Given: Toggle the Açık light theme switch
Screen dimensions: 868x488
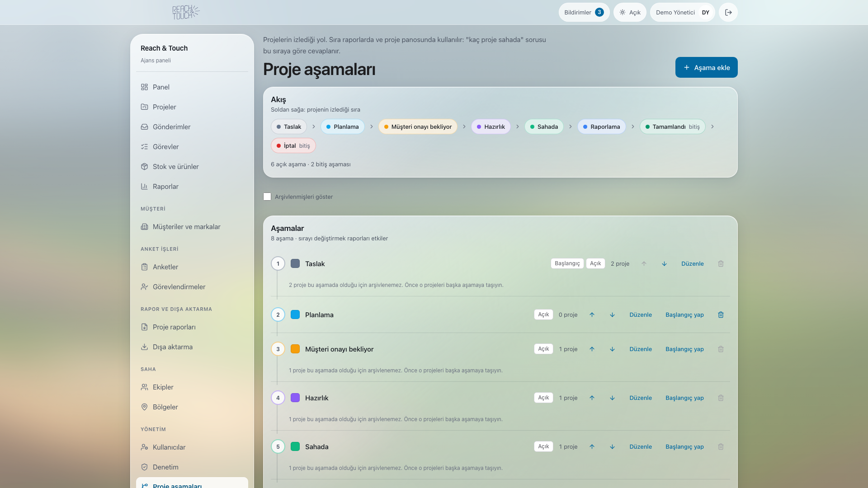Looking at the screenshot, I should (x=630, y=12).
